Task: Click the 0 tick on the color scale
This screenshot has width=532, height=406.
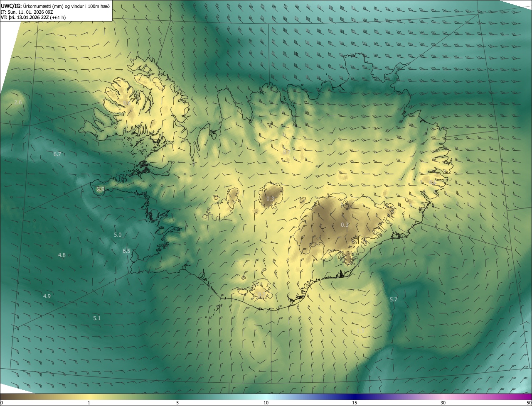Action: (2, 403)
